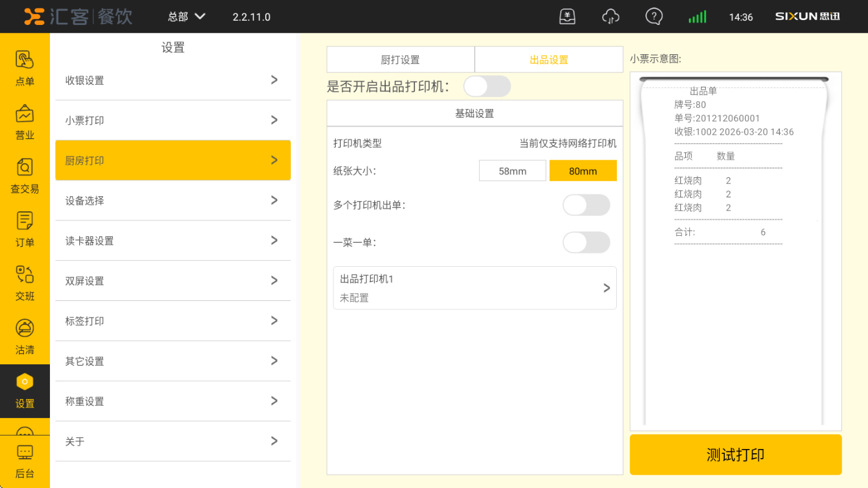Open the 点单 ordering icon in sidebar
868x488 pixels.
point(24,60)
